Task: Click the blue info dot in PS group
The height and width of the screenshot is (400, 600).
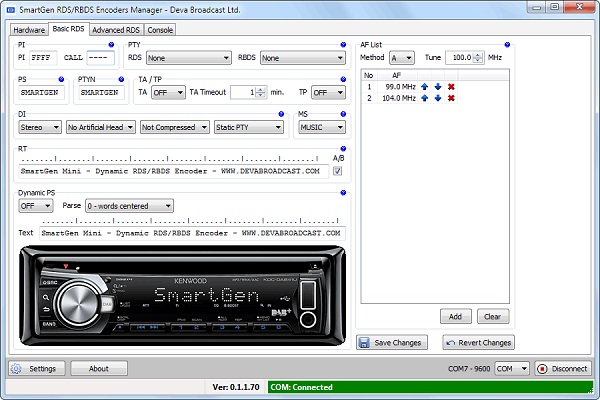Action: [61, 79]
